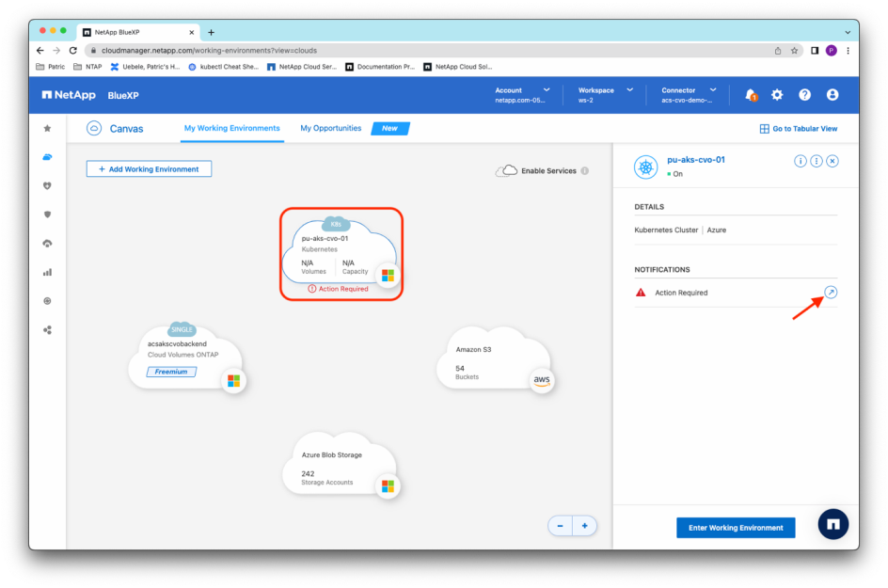Screen dimensions: 888x588
Task: Open the settings gear icon
Action: [x=777, y=95]
